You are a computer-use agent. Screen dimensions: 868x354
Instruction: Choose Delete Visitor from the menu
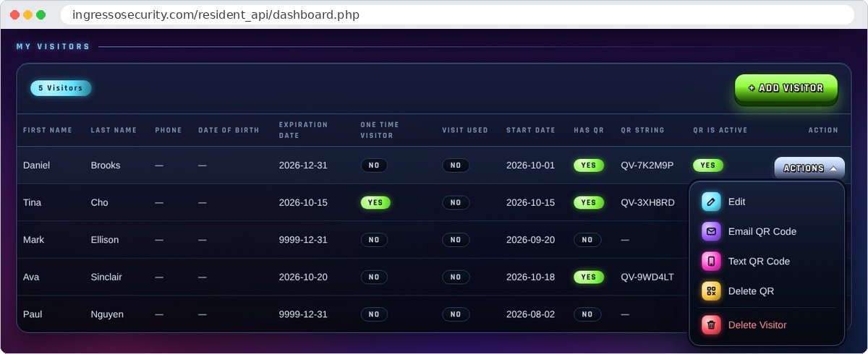click(767, 325)
